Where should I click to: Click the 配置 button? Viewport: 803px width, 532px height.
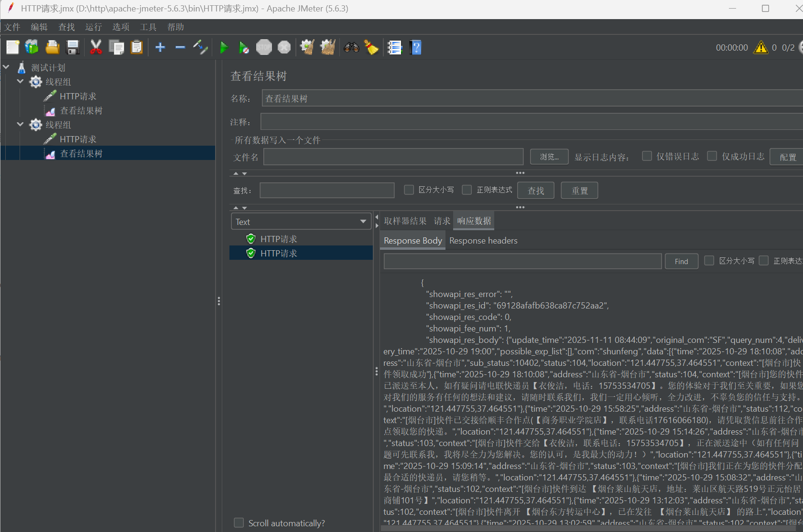(788, 157)
